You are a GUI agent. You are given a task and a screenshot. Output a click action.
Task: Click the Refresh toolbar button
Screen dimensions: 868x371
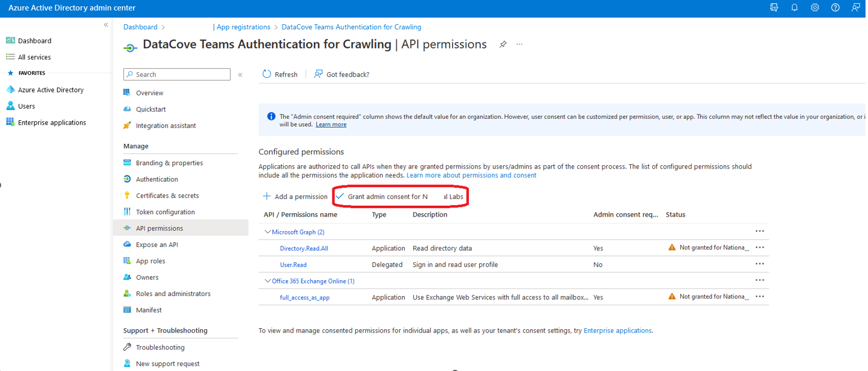280,74
